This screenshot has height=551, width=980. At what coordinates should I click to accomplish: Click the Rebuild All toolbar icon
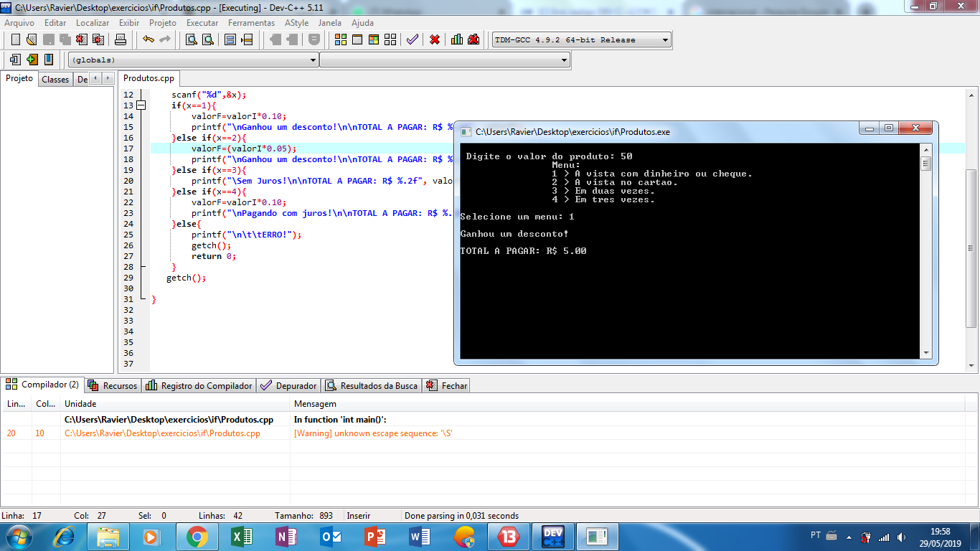click(x=390, y=39)
